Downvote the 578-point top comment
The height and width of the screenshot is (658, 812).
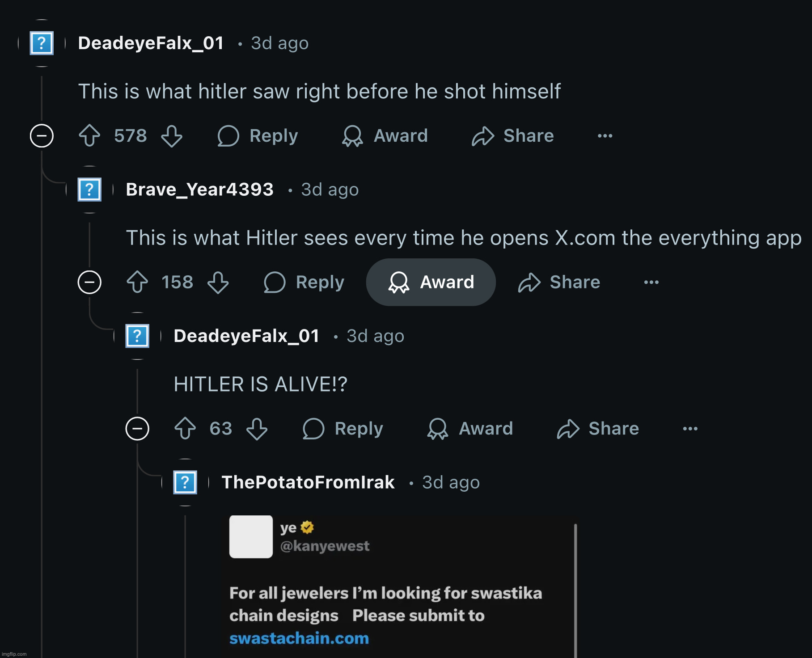(x=172, y=135)
